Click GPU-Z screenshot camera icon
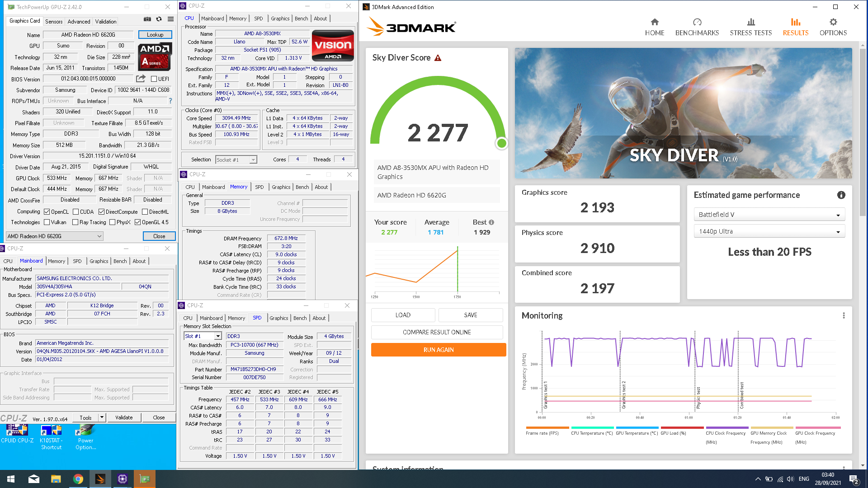Viewport: 868px width, 488px height. point(147,19)
